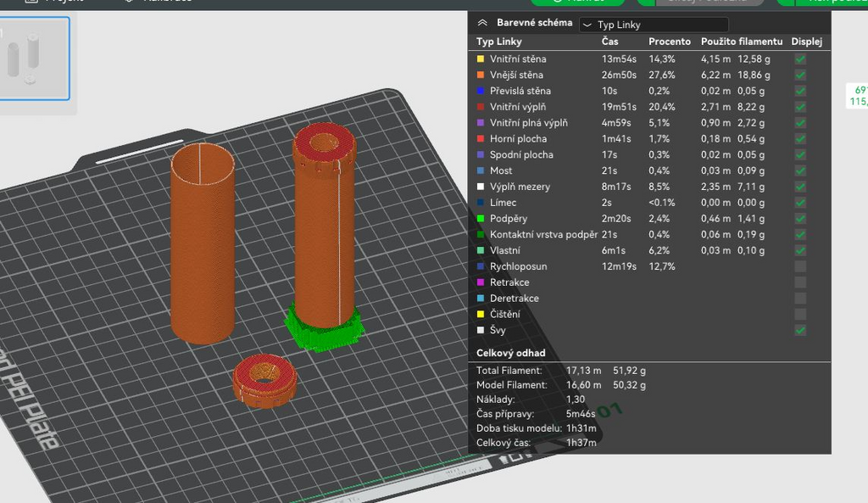This screenshot has height=503, width=868.
Task: Click the green Podpěry color swatch
Action: coord(481,218)
